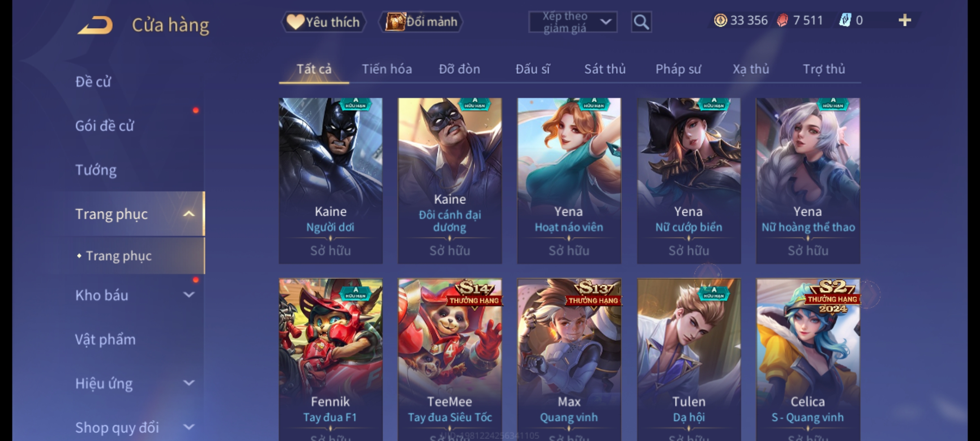Select the Tiến hóa tab

(387, 69)
